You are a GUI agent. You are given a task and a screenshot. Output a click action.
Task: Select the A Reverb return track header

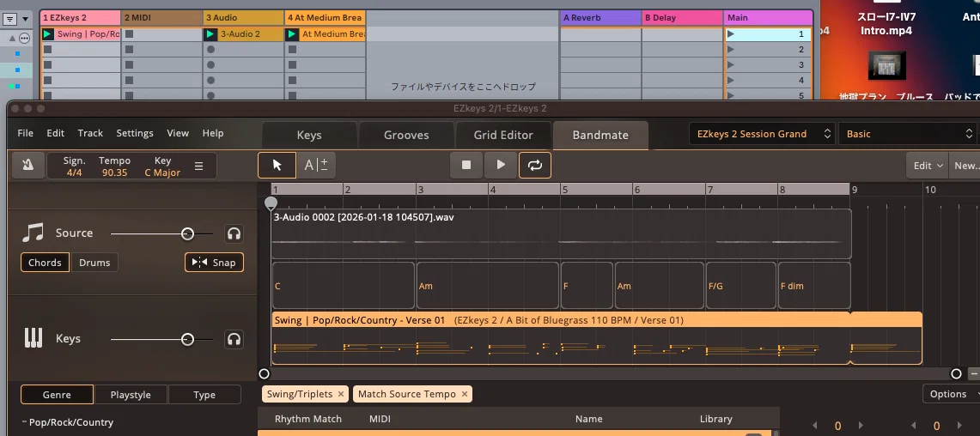[x=600, y=17]
